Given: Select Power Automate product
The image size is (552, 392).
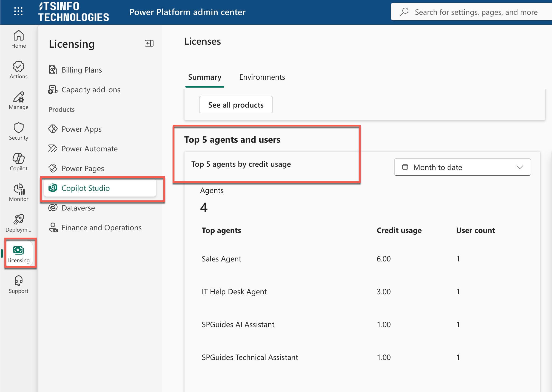Looking at the screenshot, I should [x=100, y=149].
